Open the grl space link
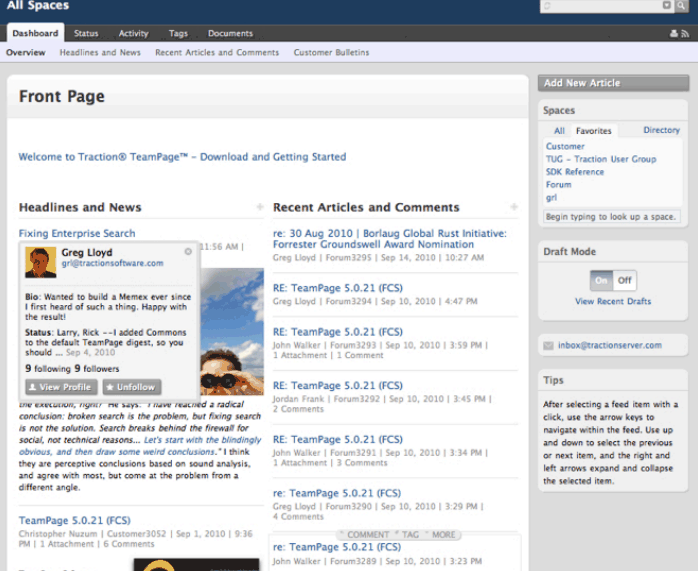698x571 pixels. (x=551, y=198)
